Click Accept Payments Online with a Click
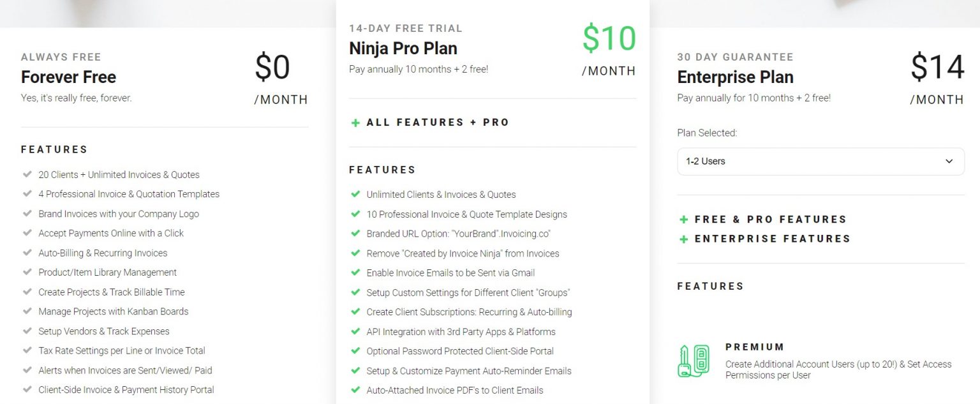 click(111, 233)
